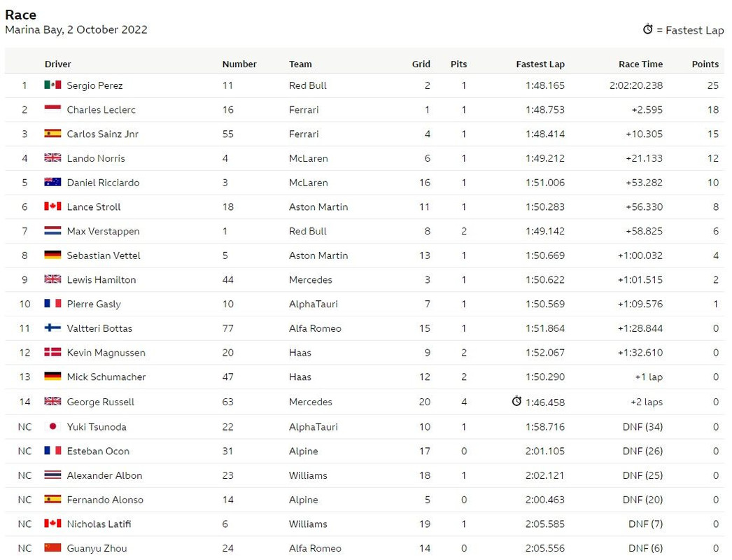Viewport: 732px width, 560px height.
Task: Click the stopwatch icon beside George Russell's lap time
Action: pyautogui.click(x=516, y=401)
